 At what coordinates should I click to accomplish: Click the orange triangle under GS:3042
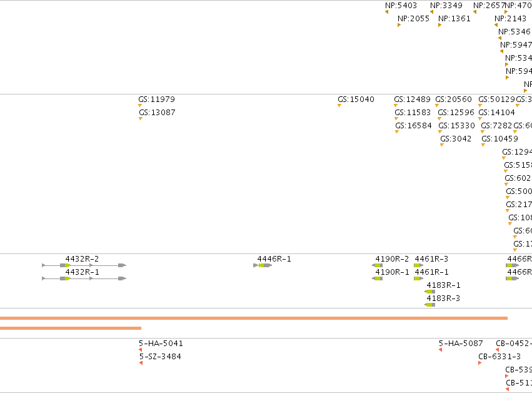pos(442,145)
